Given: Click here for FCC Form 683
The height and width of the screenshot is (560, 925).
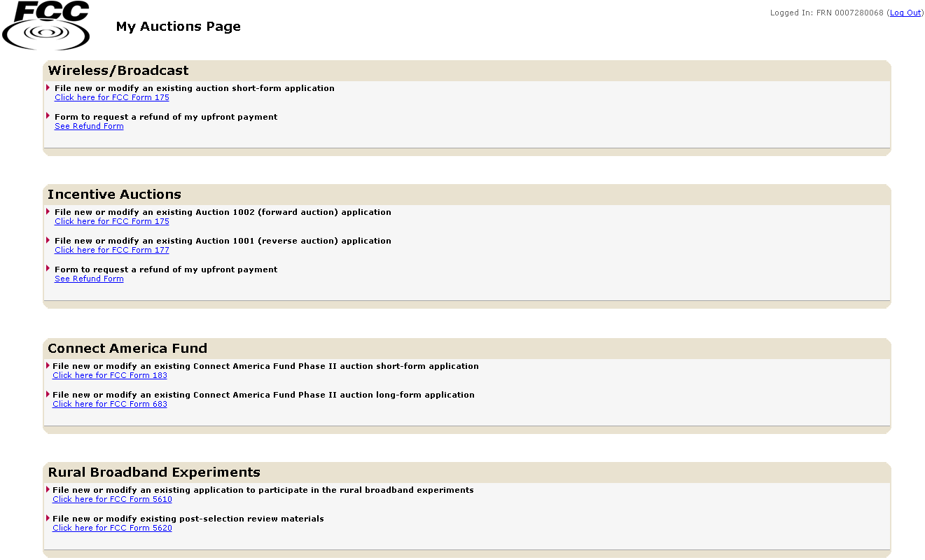Looking at the screenshot, I should [x=110, y=405].
